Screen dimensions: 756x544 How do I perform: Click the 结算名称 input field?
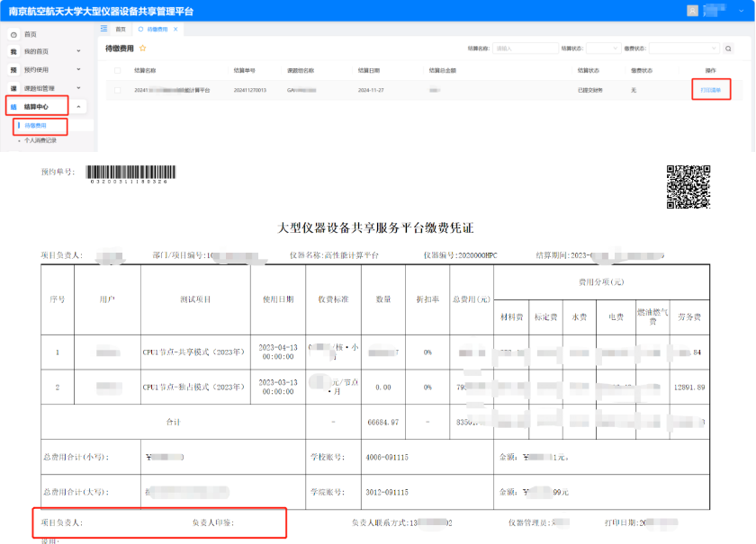pyautogui.click(x=523, y=49)
